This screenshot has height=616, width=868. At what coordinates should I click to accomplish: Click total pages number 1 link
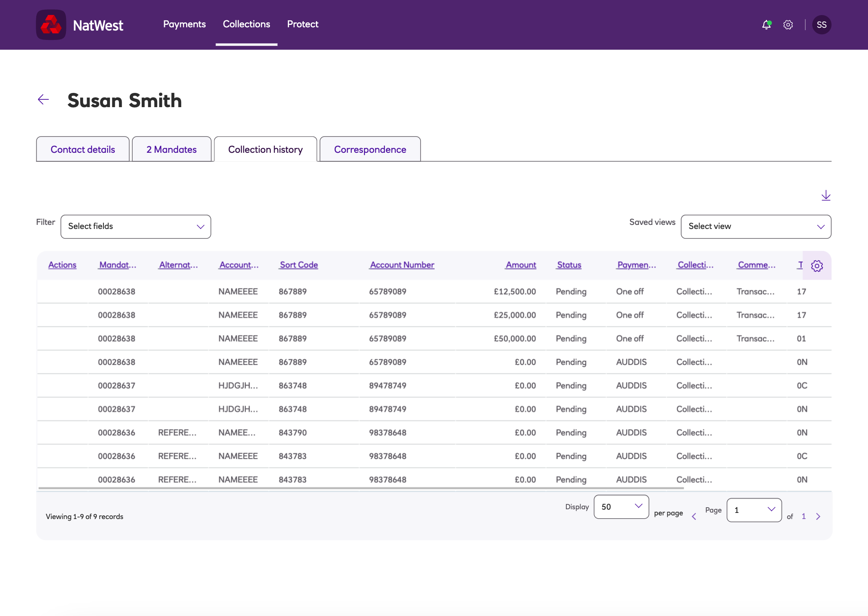coord(804,517)
